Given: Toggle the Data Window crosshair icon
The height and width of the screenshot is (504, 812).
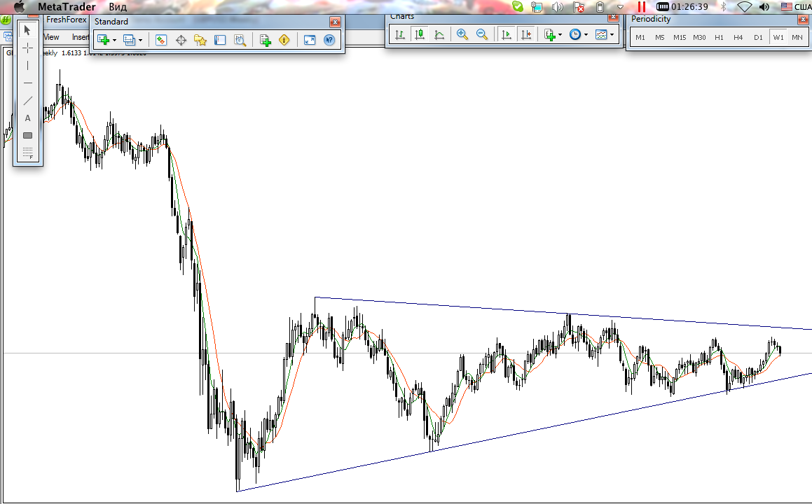Looking at the screenshot, I should tap(181, 40).
